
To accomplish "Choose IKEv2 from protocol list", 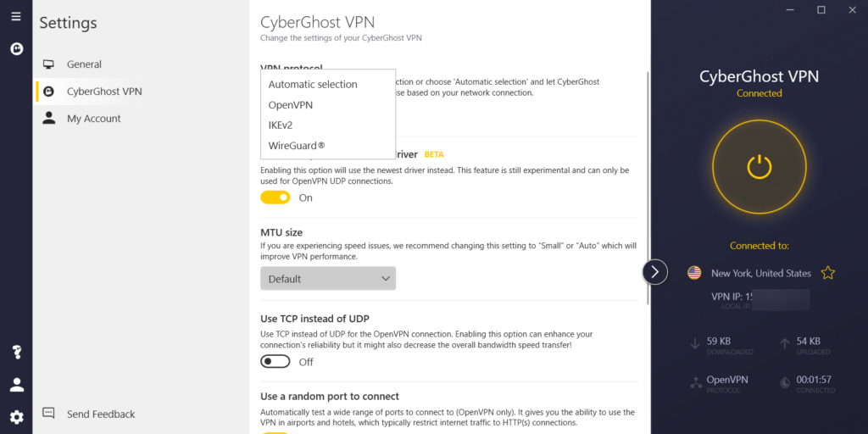I will coord(281,125).
